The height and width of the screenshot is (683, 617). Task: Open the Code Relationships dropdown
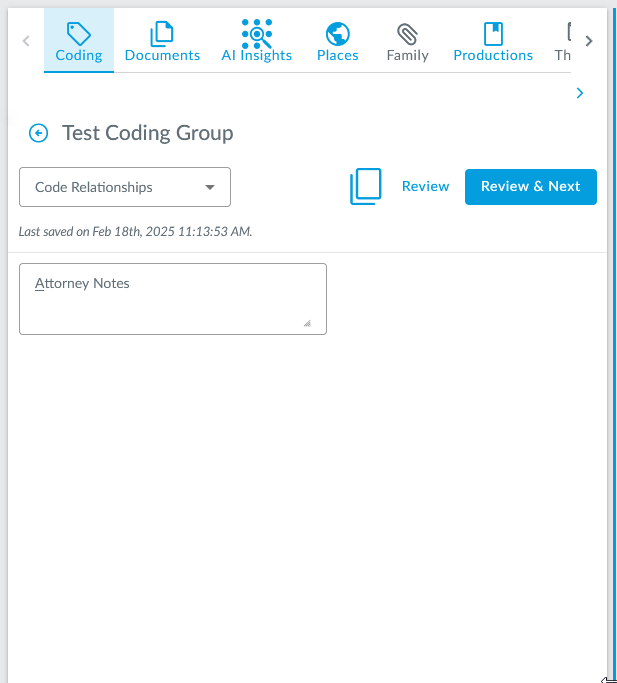click(124, 187)
